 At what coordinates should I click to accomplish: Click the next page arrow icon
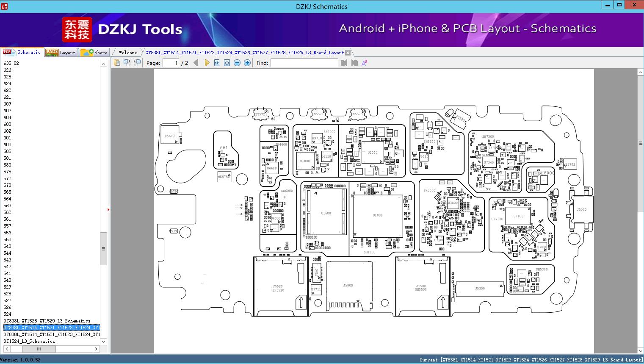click(207, 63)
